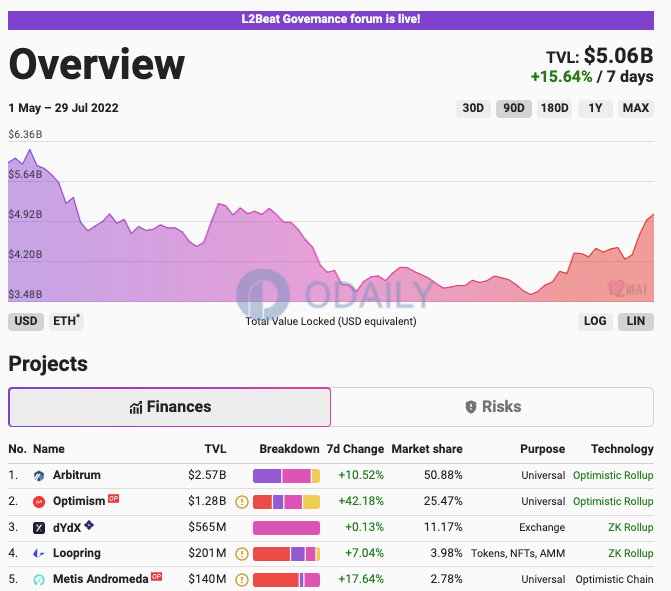Click the TVL area chart
The image size is (671, 591).
pos(331,222)
